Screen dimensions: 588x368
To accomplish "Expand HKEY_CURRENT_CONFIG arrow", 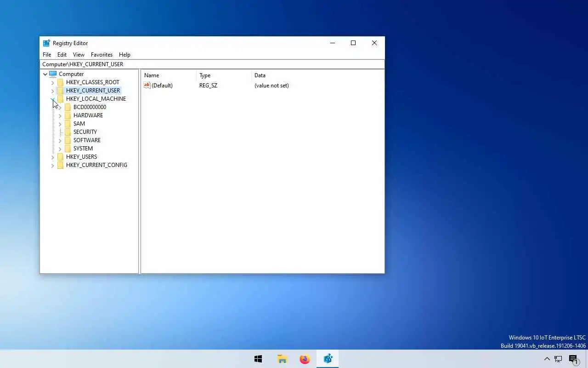I will click(52, 165).
